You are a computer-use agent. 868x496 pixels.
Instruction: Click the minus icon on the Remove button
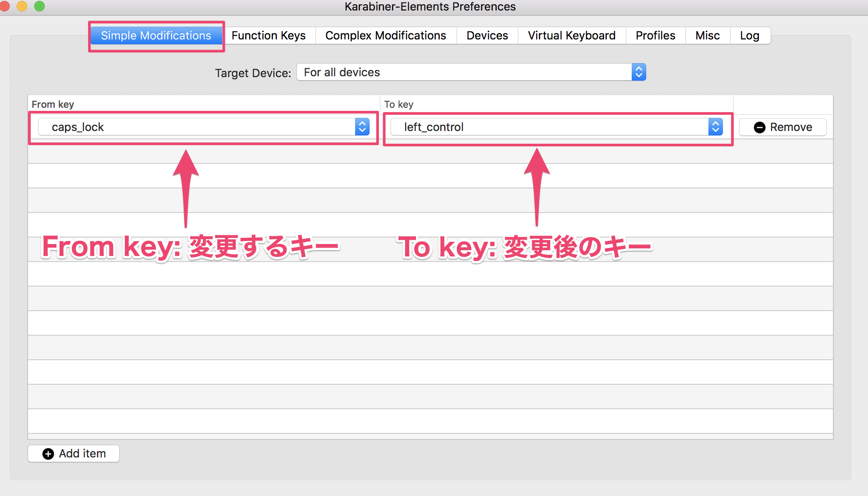[x=760, y=127]
